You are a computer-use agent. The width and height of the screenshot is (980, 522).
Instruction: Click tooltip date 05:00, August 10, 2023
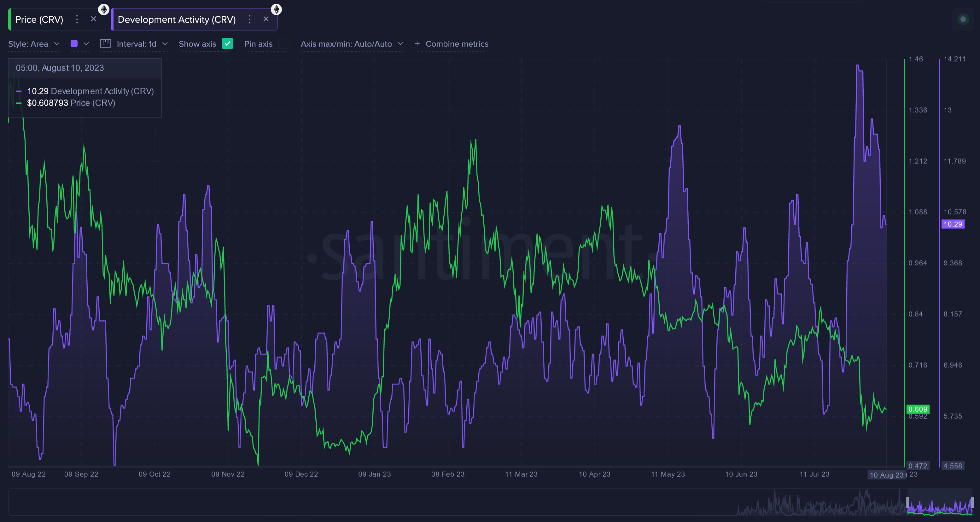60,68
